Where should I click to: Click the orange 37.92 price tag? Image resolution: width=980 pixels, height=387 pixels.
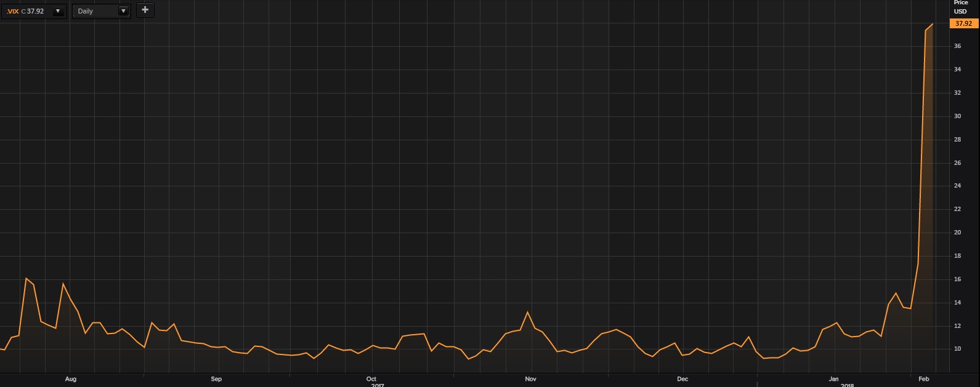pyautogui.click(x=963, y=23)
